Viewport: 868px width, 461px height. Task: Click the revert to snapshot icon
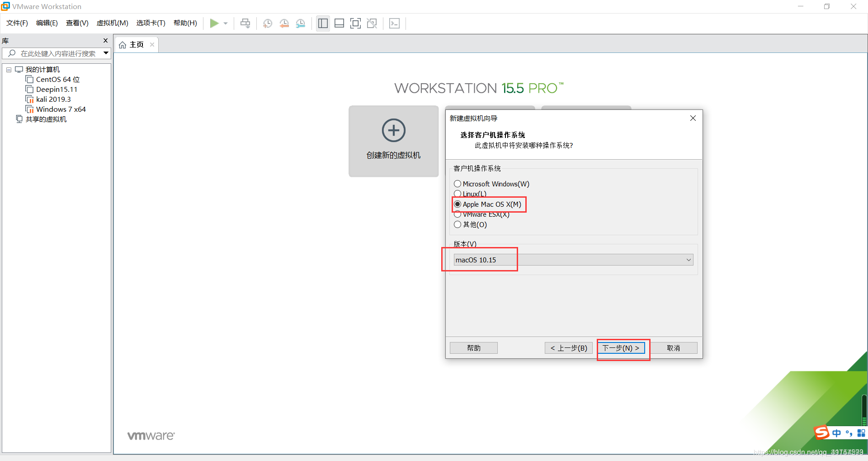(284, 24)
